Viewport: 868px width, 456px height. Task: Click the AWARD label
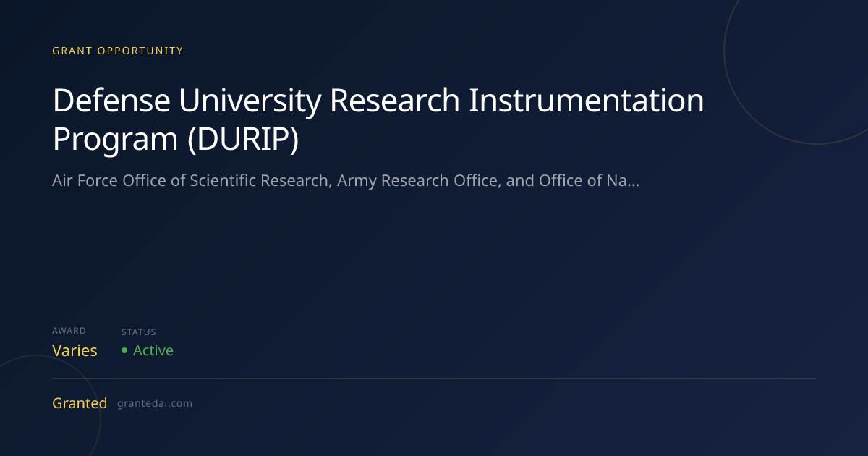point(69,331)
